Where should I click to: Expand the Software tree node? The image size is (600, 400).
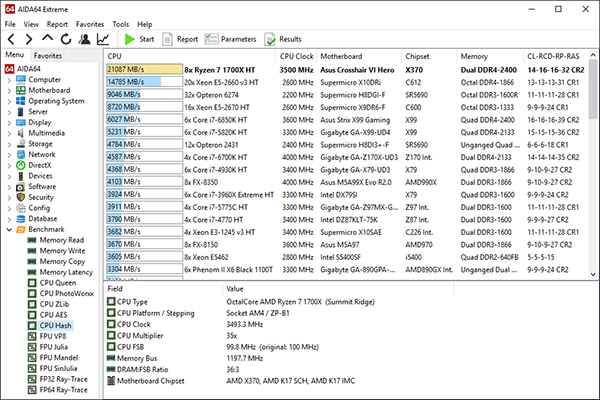[x=9, y=187]
